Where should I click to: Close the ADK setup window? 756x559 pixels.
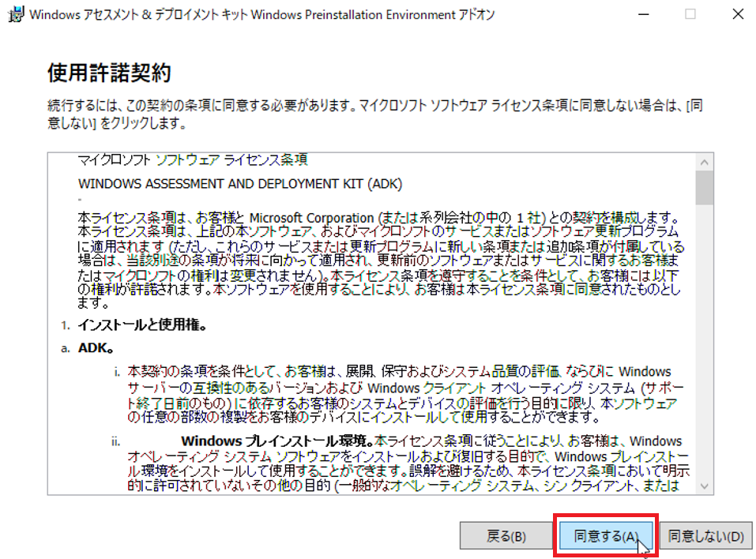point(738,14)
